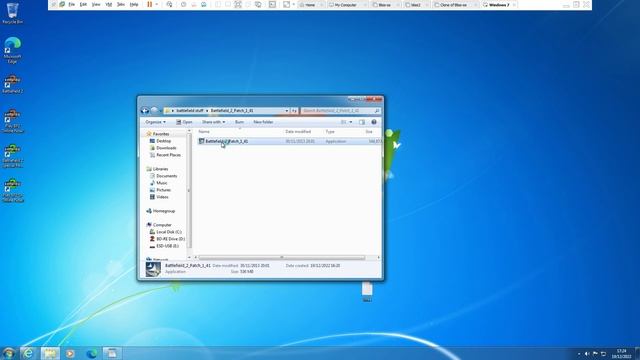
Task: Pause the virtual machine from VMware toolbar
Action: 149,4
